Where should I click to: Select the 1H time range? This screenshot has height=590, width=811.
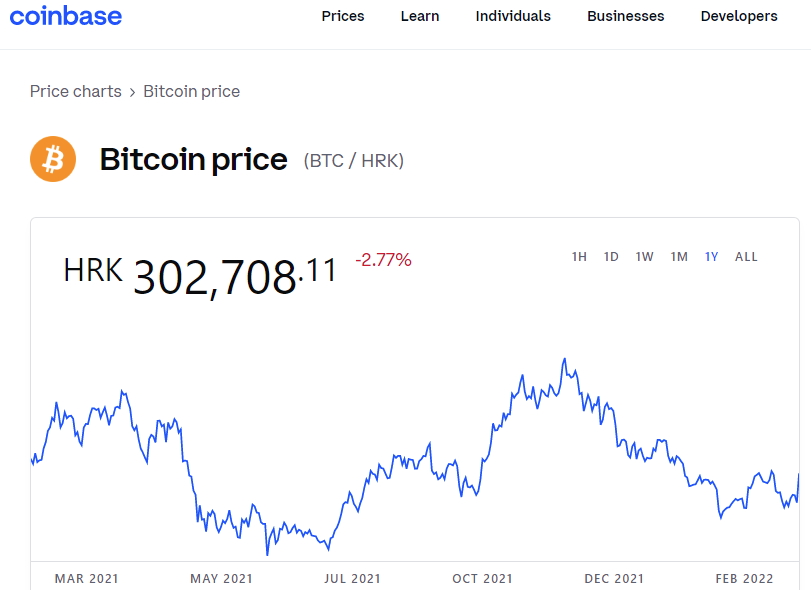579,257
